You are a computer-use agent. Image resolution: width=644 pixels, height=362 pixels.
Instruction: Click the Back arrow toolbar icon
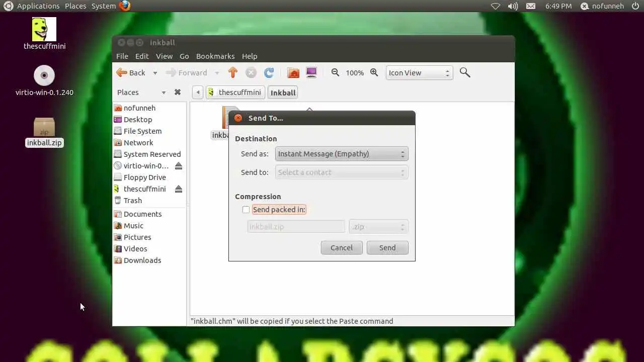(x=122, y=72)
